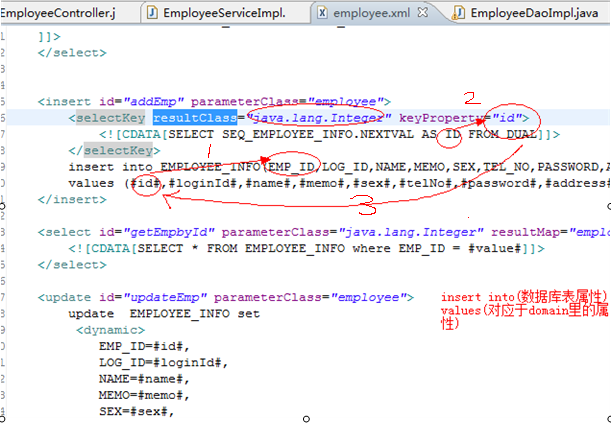The width and height of the screenshot is (611, 424).
Task: Click the closing </insert> tag
Action: click(x=72, y=200)
